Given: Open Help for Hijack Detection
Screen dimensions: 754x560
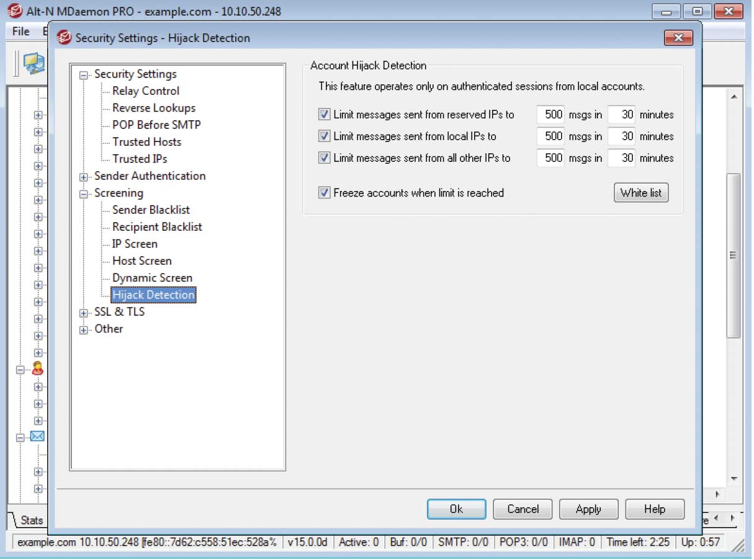Looking at the screenshot, I should 655,509.
